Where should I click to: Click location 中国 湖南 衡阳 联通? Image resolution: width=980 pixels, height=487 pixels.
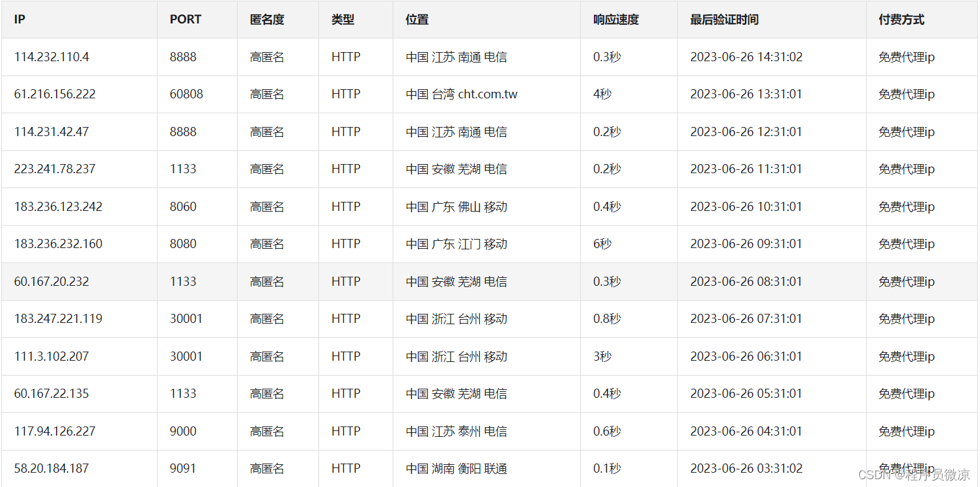(x=456, y=468)
